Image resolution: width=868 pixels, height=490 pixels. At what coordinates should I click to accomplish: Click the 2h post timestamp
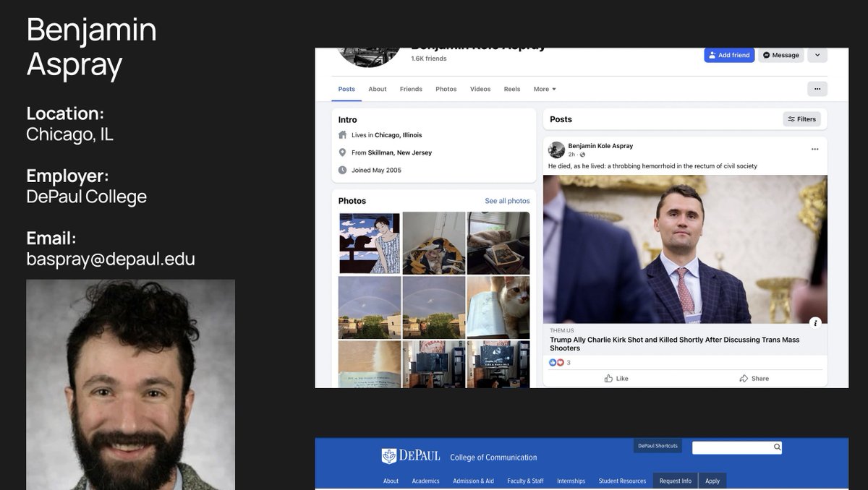click(571, 155)
